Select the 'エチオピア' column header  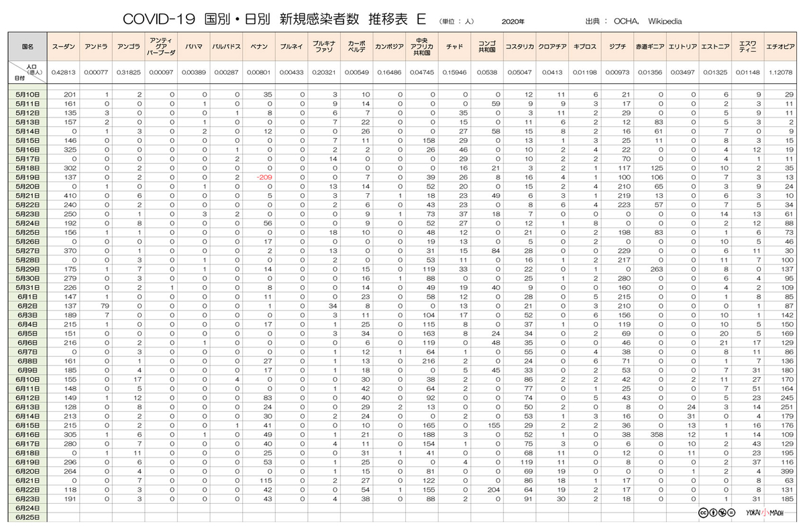(781, 48)
